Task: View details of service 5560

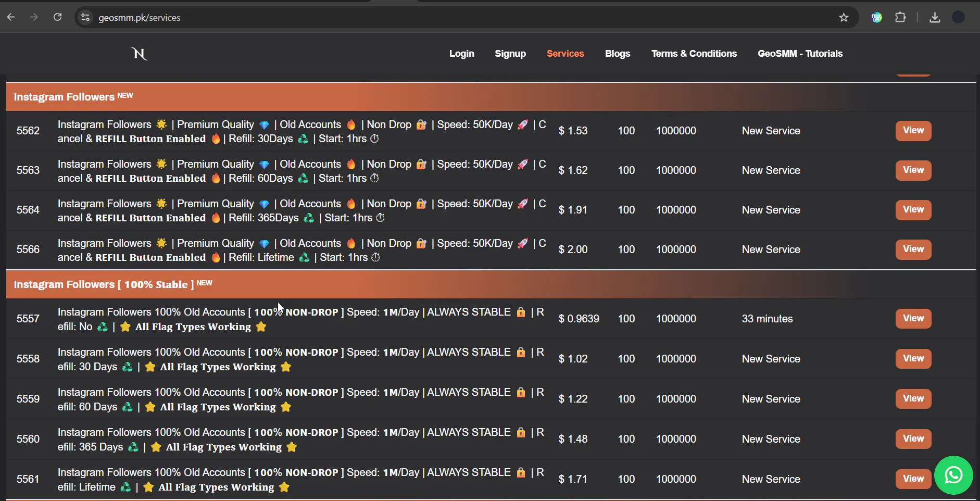Action: point(913,439)
